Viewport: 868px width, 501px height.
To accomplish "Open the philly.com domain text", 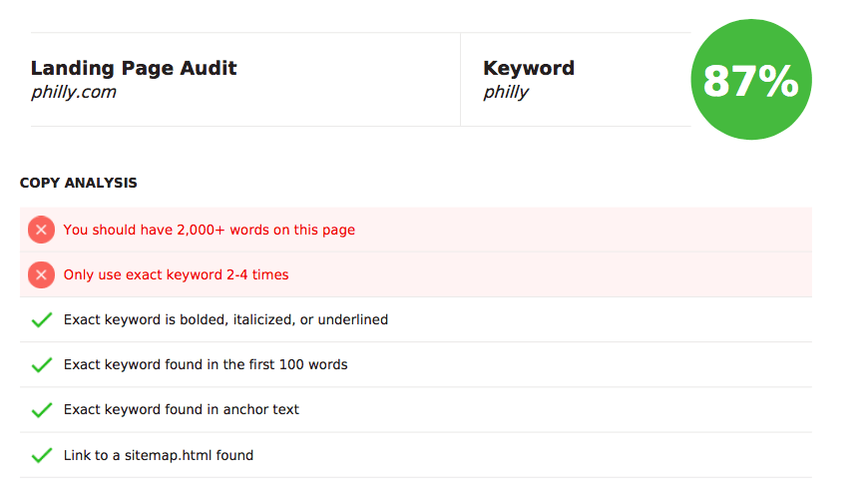I will (74, 92).
